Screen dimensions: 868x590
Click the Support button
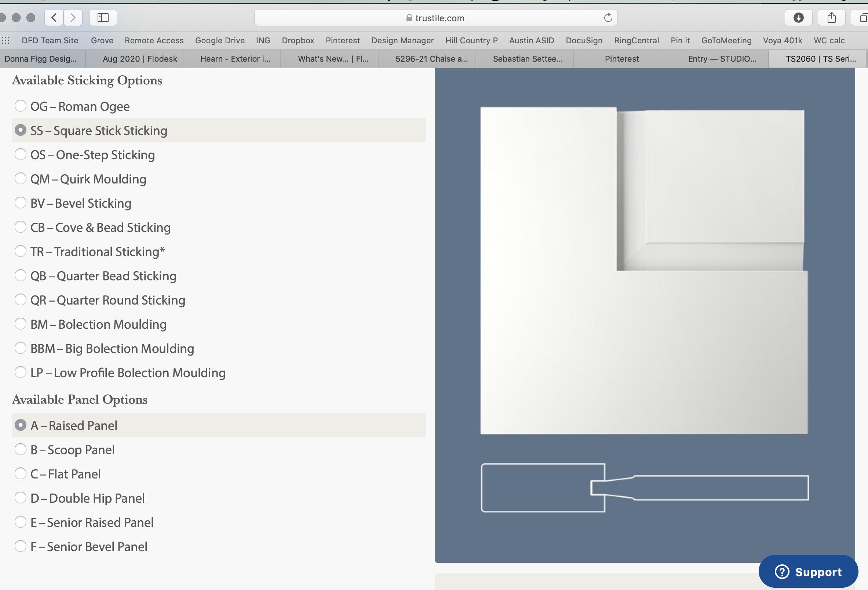[x=808, y=572]
